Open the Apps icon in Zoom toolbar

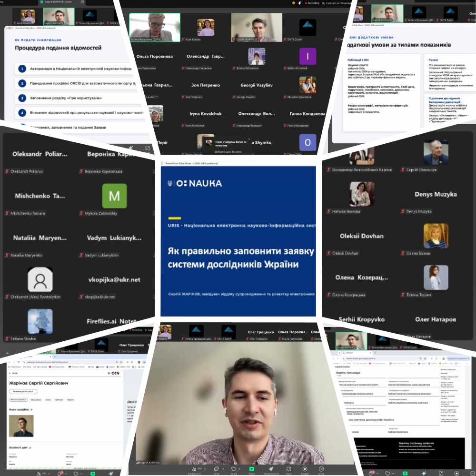(289, 469)
